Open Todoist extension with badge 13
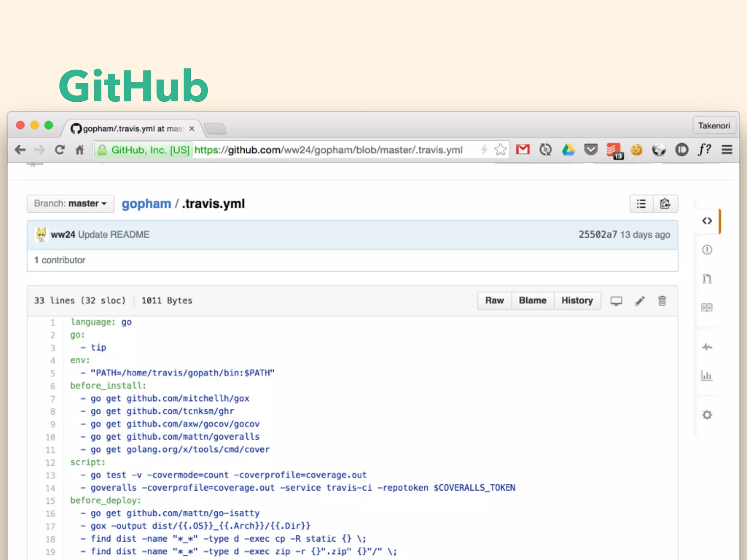Viewport: 747px width, 560px height. coord(615,151)
